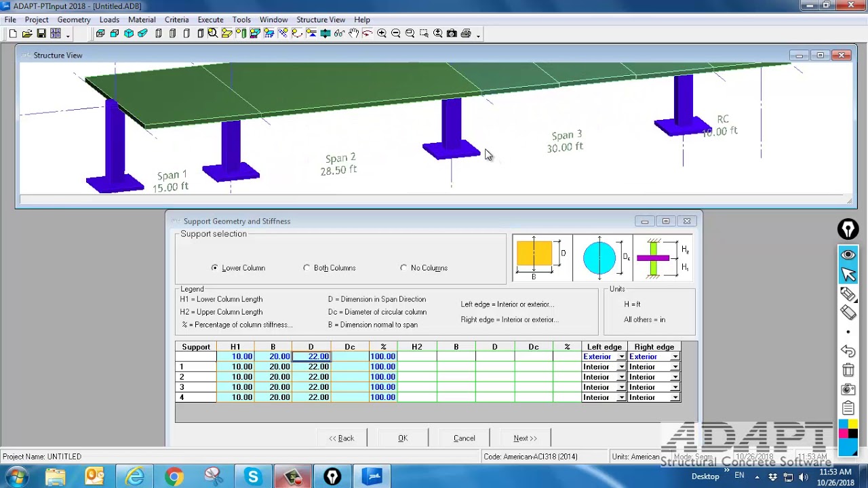868x488 pixels.
Task: Toggle the eye visibility icon on the annotation bar
Action: [x=848, y=255]
